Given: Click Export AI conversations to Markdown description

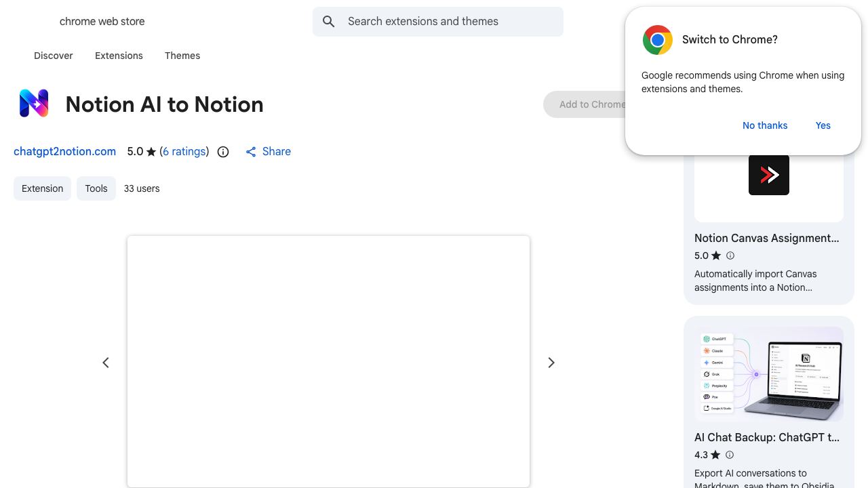Looking at the screenshot, I should [x=764, y=479].
